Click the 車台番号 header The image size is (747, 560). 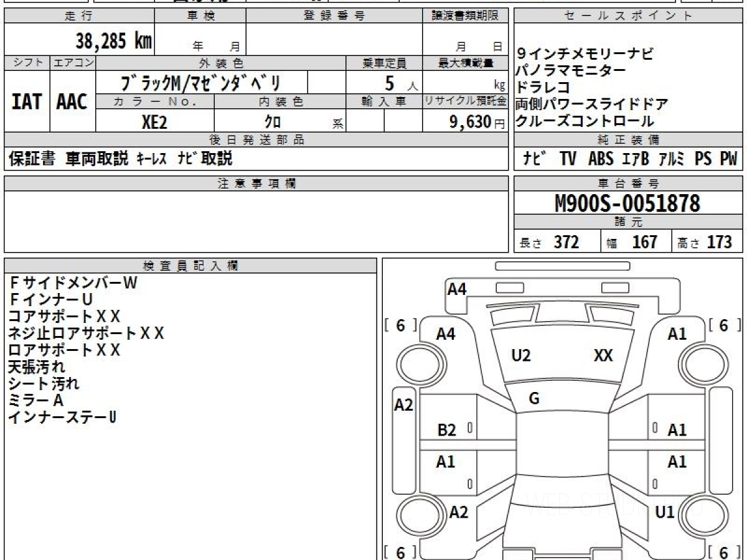[629, 184]
